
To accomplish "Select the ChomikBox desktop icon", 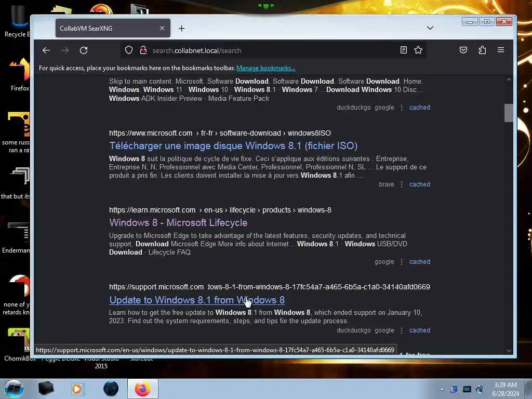I will (19, 344).
